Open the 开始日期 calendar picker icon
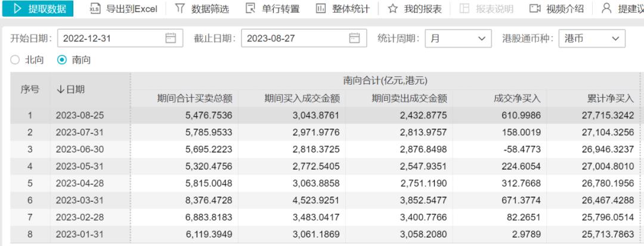 tap(171, 39)
